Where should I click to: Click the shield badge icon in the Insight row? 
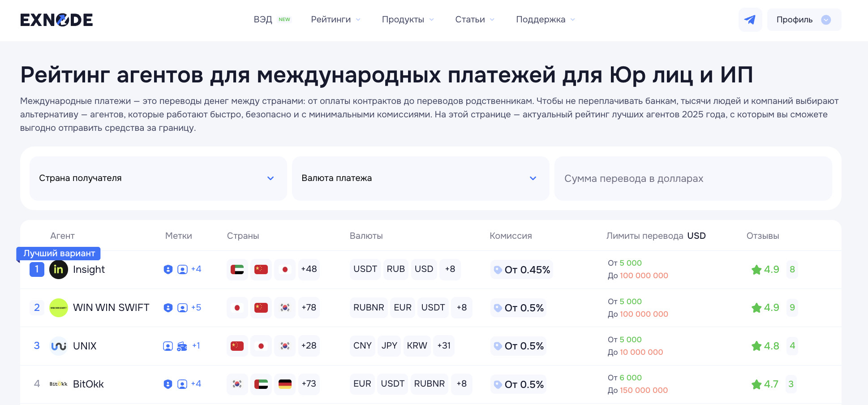coord(168,269)
